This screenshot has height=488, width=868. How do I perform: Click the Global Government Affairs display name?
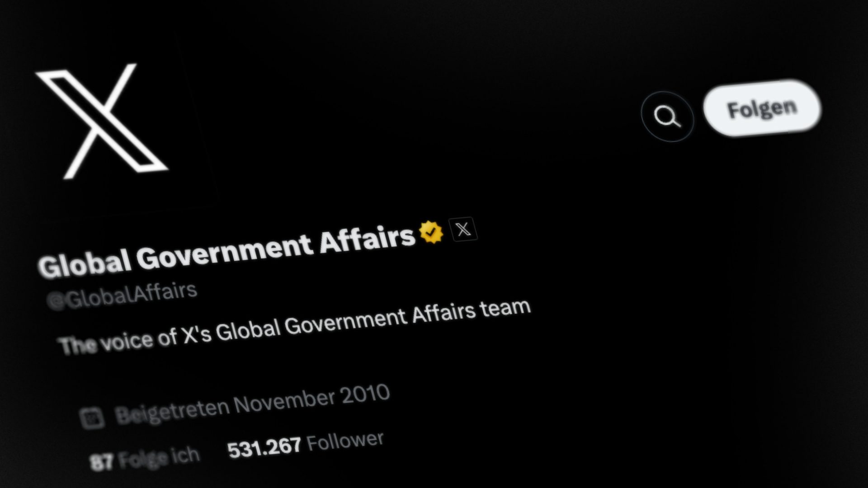tap(226, 251)
